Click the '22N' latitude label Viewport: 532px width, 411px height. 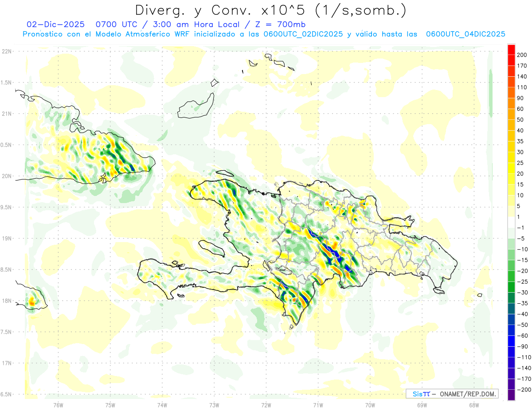[x=7, y=51]
